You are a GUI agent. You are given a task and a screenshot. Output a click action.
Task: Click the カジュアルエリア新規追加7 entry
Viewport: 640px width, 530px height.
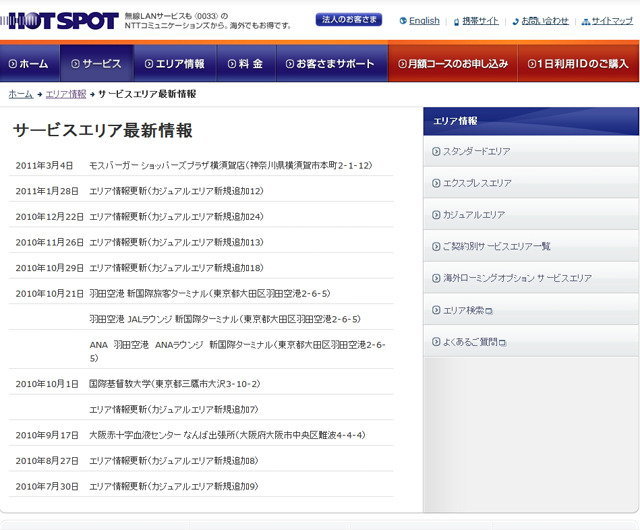174,410
